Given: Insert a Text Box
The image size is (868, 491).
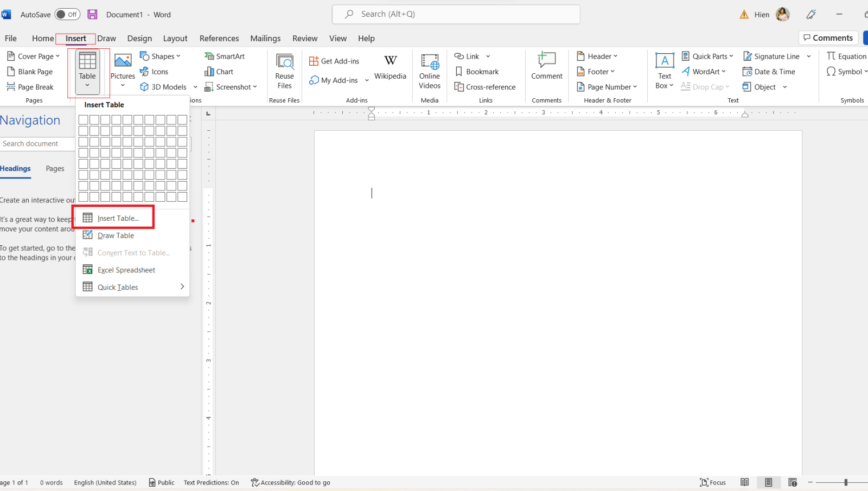Looking at the screenshot, I should [x=665, y=71].
